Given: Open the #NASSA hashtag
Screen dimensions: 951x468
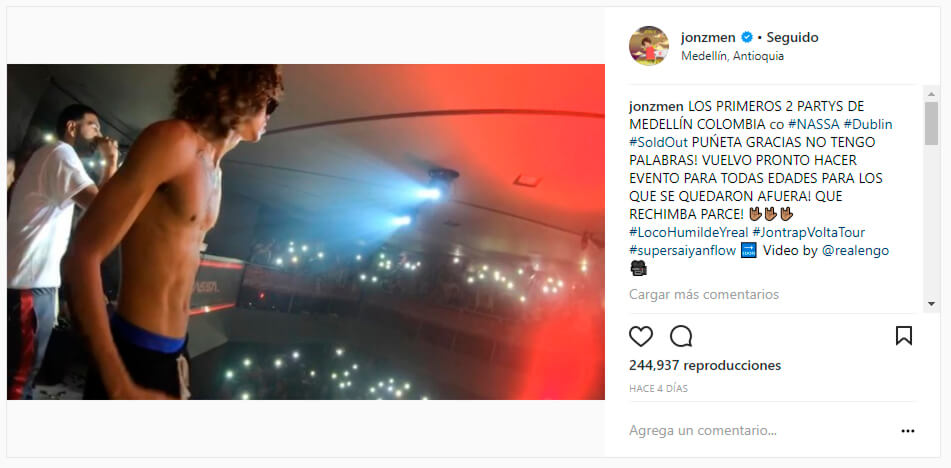Looking at the screenshot, I should (x=813, y=124).
